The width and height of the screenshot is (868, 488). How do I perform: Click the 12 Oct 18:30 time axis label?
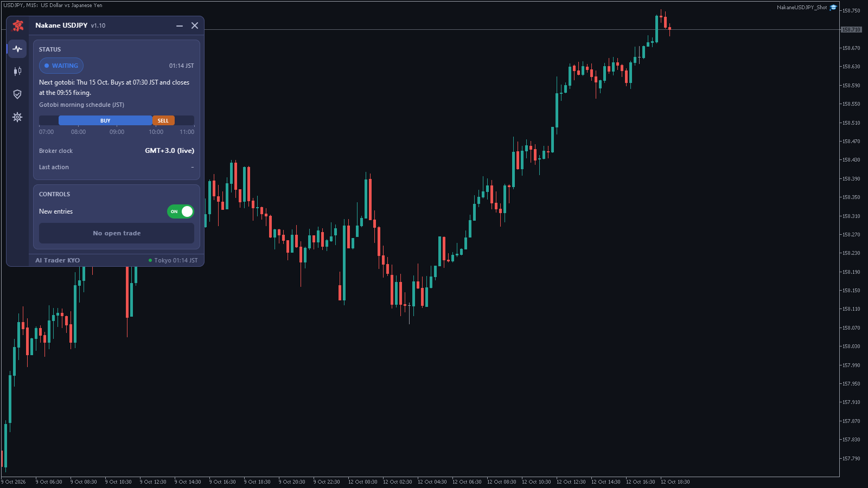click(675, 481)
